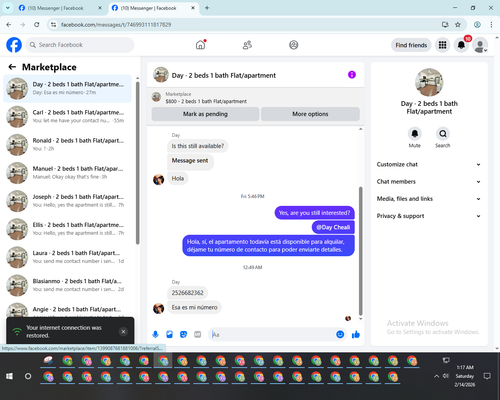Send a thumbs-up like
The image size is (500, 400).
356,334
